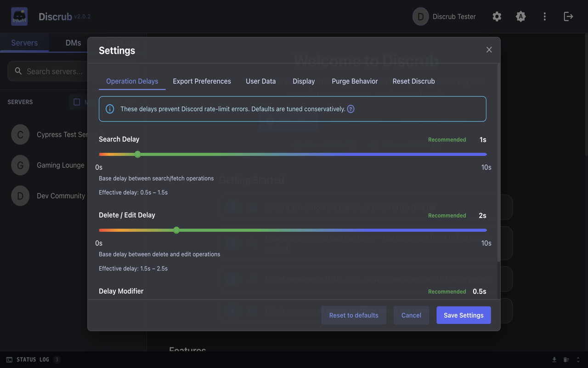Click Search Delay Recommended label
Image resolution: width=588 pixels, height=368 pixels.
tap(447, 140)
